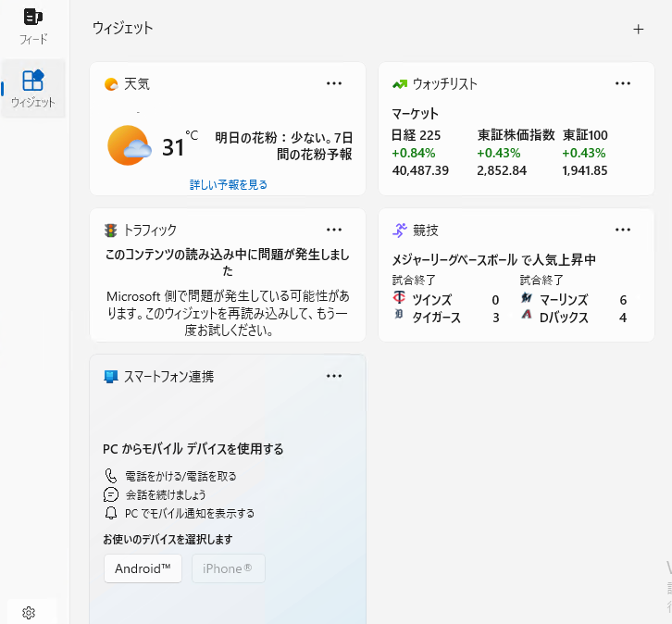Click the 2,852.84 index value
Screen dimensions: 672x624
point(502,170)
